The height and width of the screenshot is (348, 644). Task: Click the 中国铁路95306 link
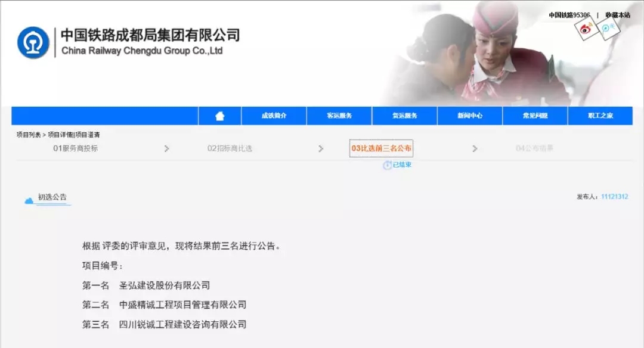coord(569,15)
